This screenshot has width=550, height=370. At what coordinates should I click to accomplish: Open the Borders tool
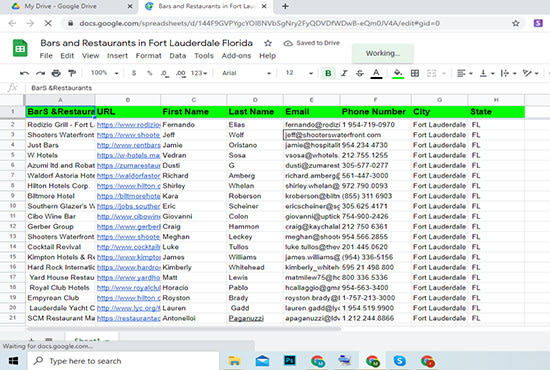point(415,73)
